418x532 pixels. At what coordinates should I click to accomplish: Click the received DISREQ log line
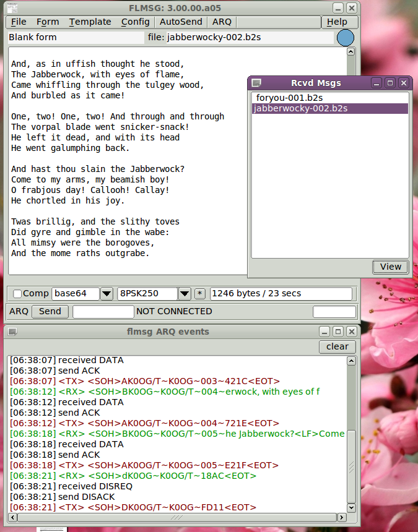pyautogui.click(x=71, y=486)
